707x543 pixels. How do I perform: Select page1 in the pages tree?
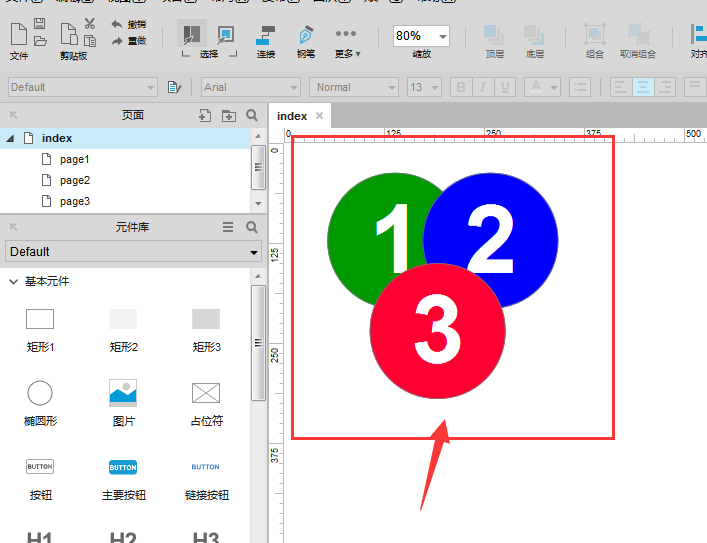[x=74, y=159]
